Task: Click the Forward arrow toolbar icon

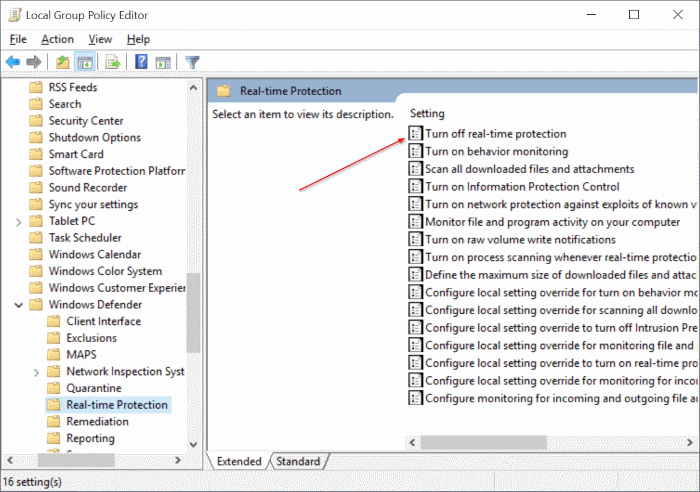Action: 34,62
